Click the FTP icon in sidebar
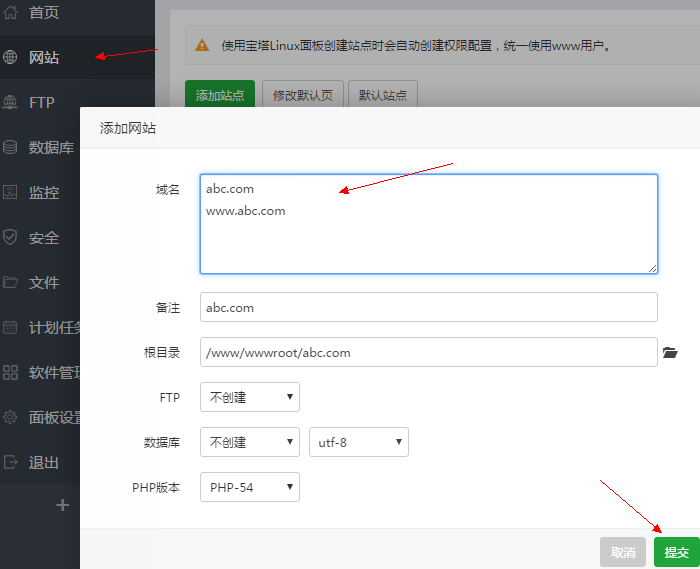The width and height of the screenshot is (700, 569). [11, 102]
